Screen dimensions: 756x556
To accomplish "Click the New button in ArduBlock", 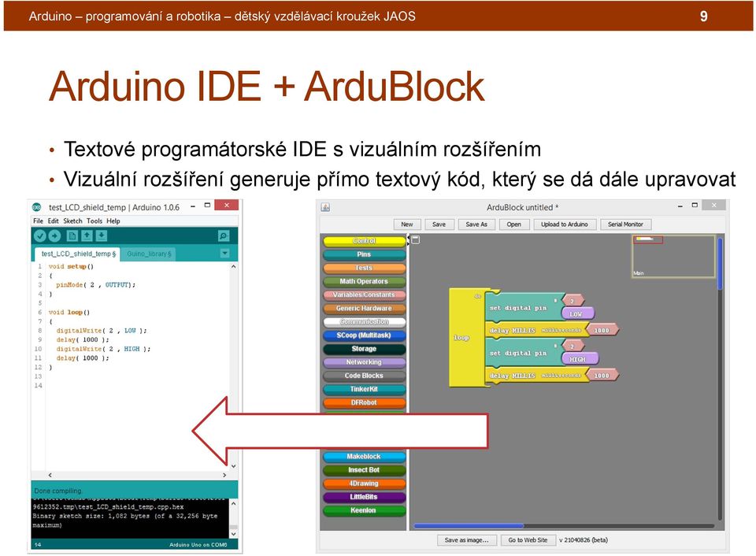I will pyautogui.click(x=407, y=224).
